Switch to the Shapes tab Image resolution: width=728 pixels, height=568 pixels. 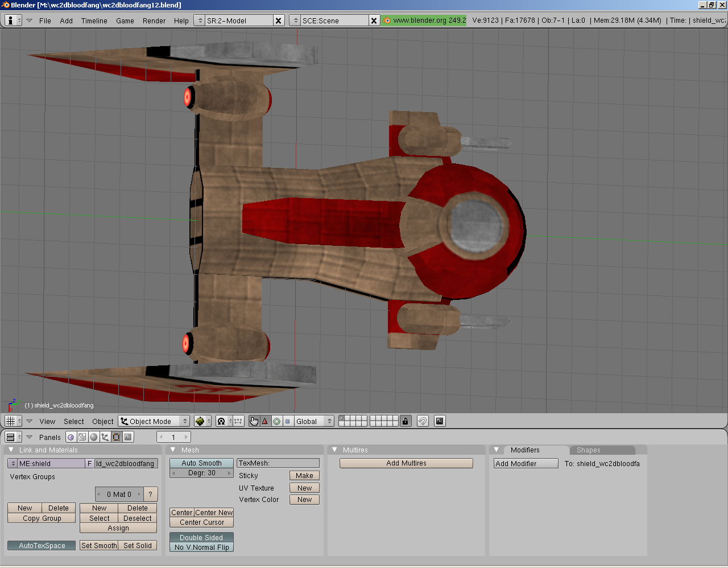[x=588, y=450]
